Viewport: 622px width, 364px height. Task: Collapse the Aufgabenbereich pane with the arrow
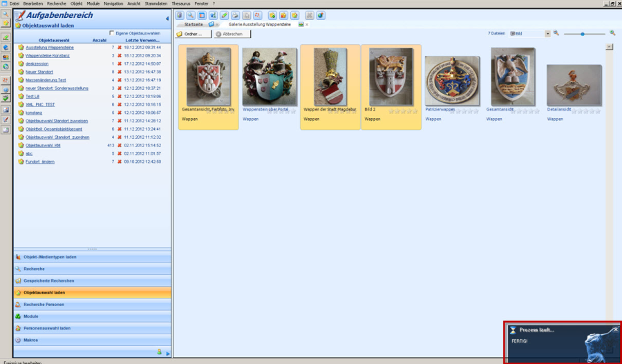coord(167,18)
